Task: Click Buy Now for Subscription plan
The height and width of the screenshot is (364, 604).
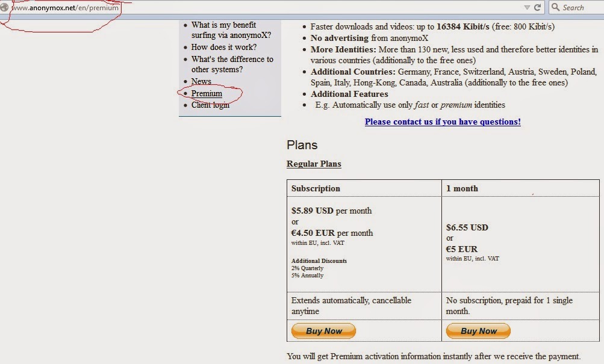Action: tap(323, 331)
